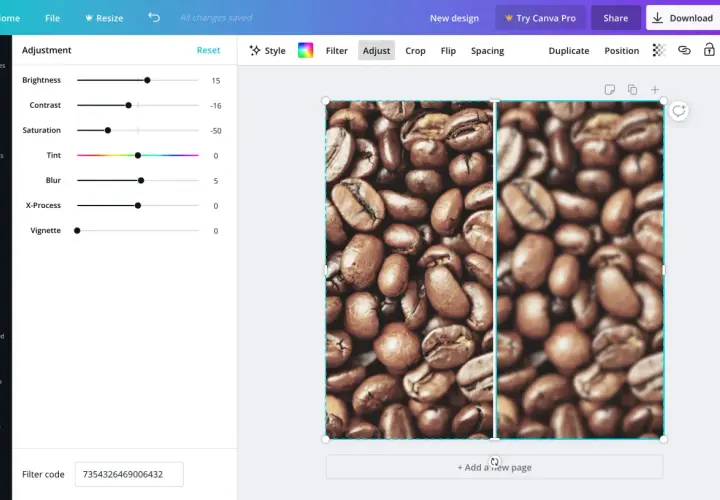Click the lock icon in toolbar

709,50
